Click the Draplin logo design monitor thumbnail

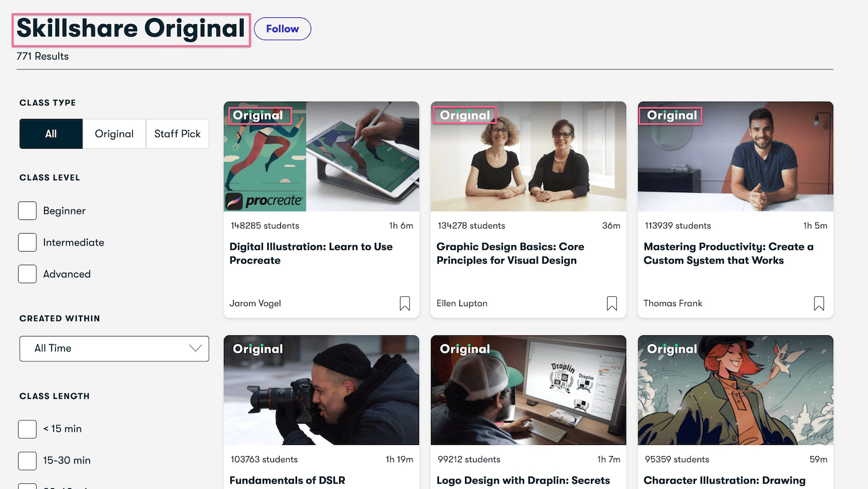pos(528,390)
